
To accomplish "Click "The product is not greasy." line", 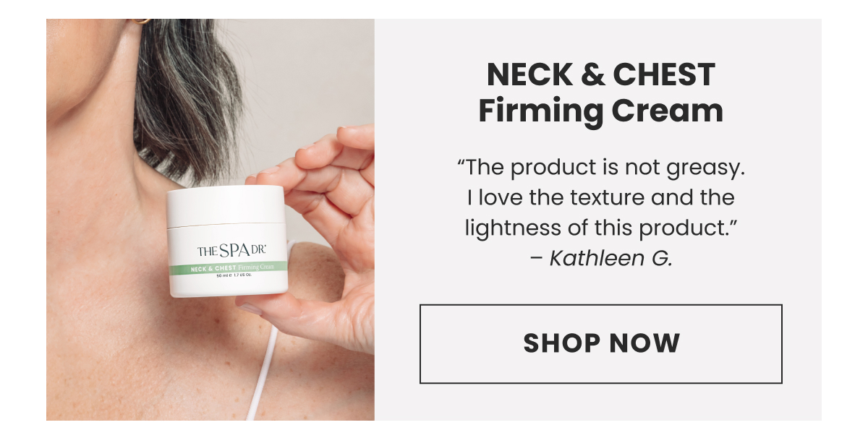I will pyautogui.click(x=600, y=168).
